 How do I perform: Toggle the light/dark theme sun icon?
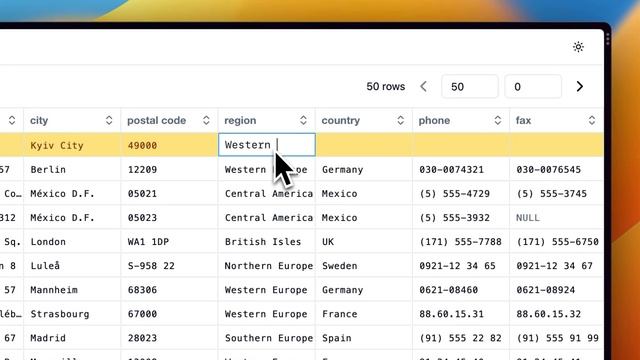pos(578,47)
